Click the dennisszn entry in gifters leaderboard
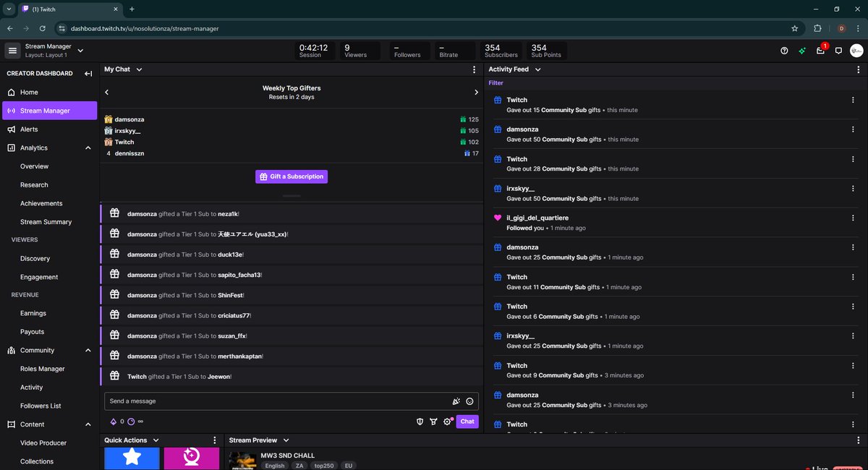This screenshot has width=868, height=470. [129, 153]
